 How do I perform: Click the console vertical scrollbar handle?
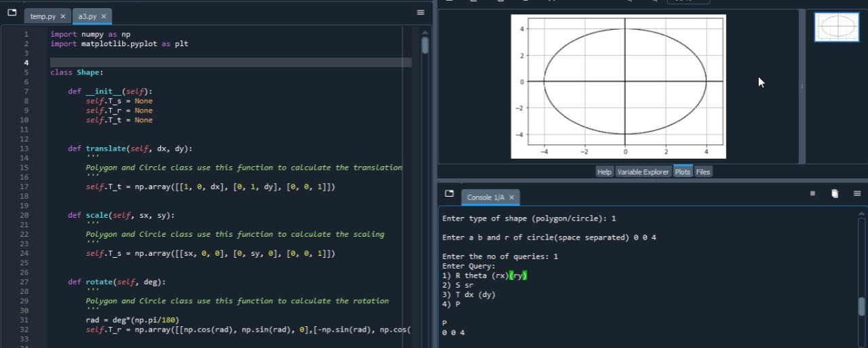tap(862, 307)
